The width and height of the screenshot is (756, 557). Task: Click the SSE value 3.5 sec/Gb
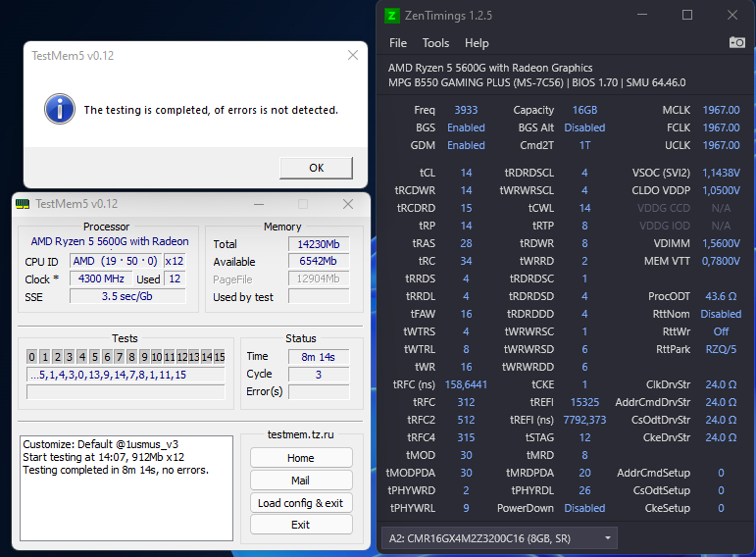tap(127, 296)
